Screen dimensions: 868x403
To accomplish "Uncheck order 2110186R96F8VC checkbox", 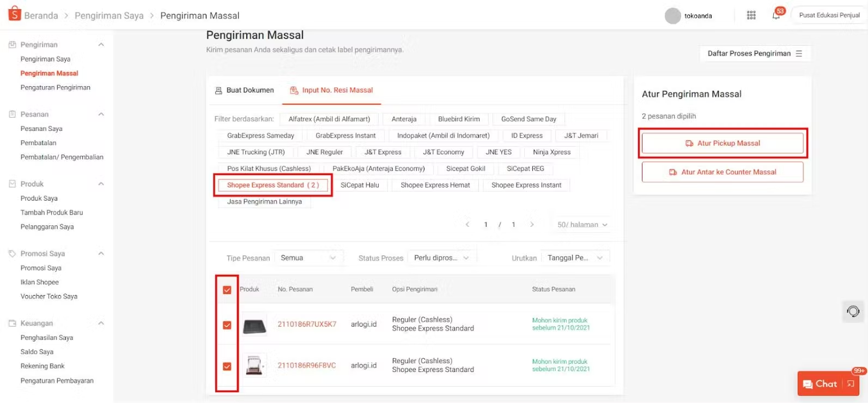I will pyautogui.click(x=227, y=366).
